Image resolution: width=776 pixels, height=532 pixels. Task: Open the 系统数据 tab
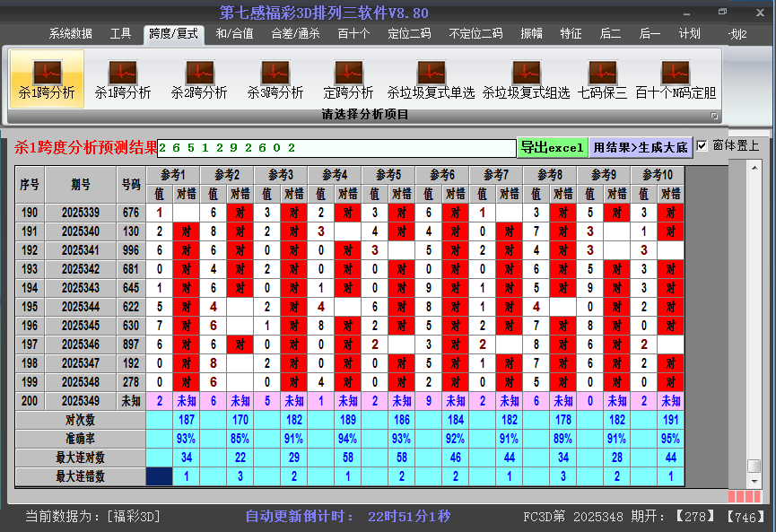(70, 34)
